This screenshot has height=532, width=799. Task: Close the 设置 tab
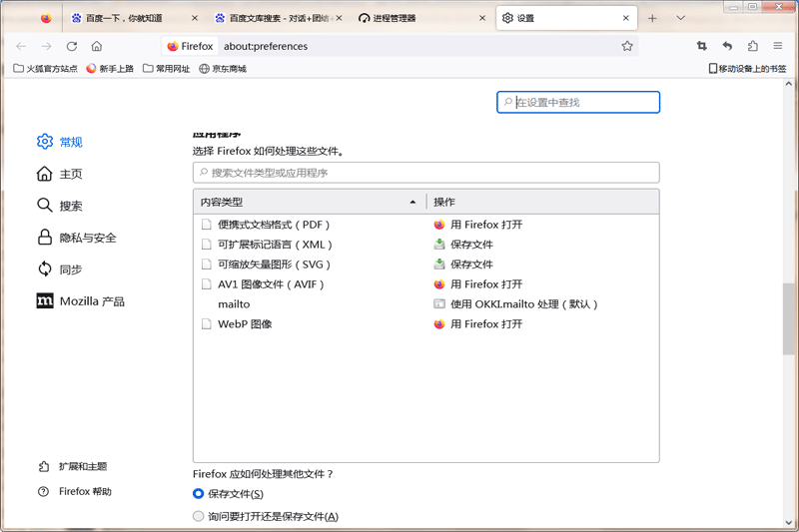(626, 18)
